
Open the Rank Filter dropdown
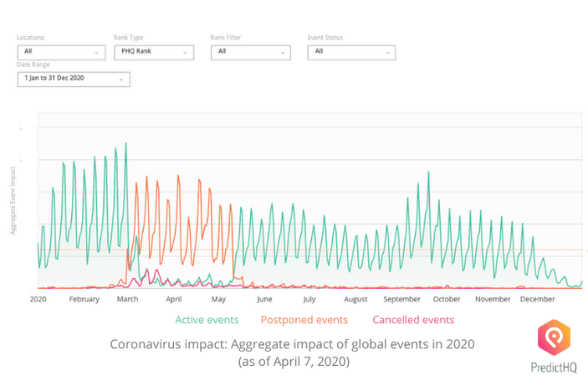[251, 52]
